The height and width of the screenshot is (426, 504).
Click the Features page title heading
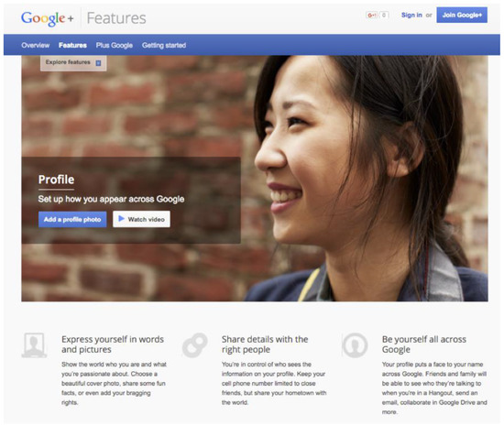tap(116, 18)
